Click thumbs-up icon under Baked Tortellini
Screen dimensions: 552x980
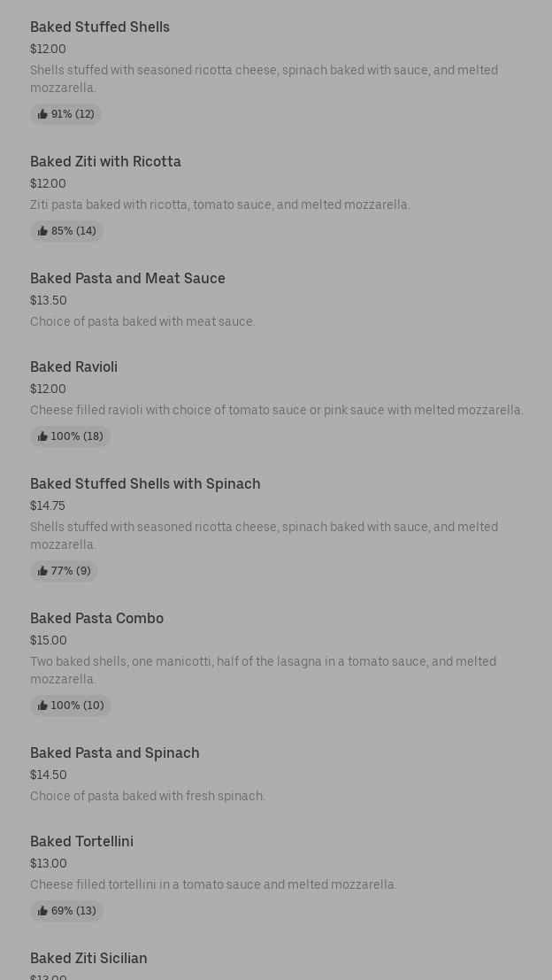tap(42, 911)
